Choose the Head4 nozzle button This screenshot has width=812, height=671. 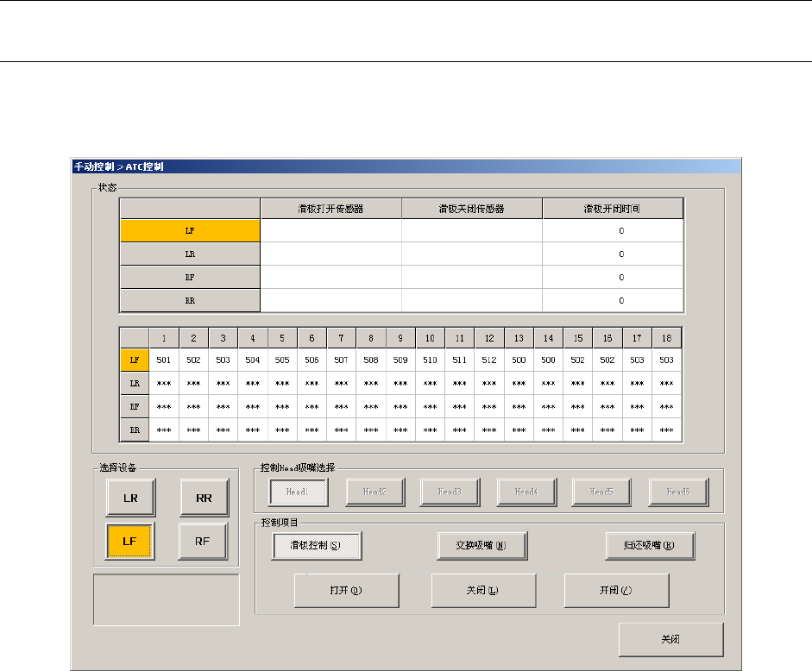coord(526,492)
